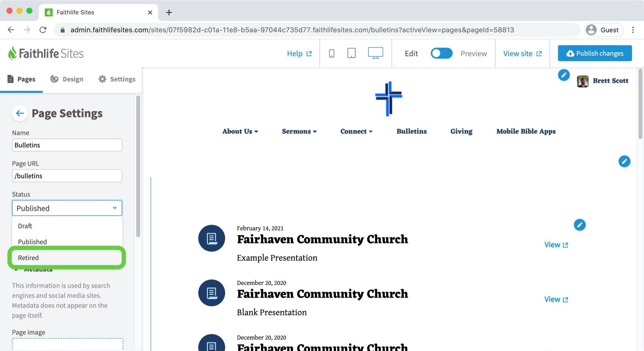Open the Status dropdown showing Published
Viewport: 644px width, 351px height.
[x=67, y=208]
